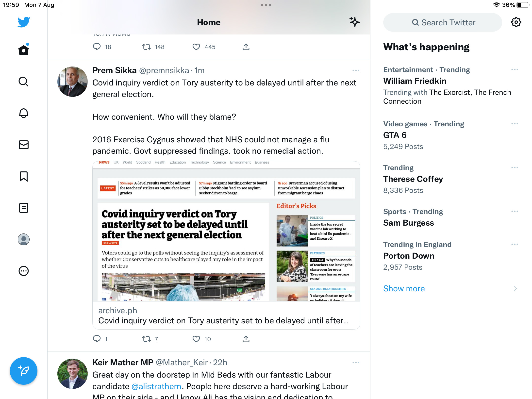Open Profile avatar item in sidebar

tap(24, 239)
